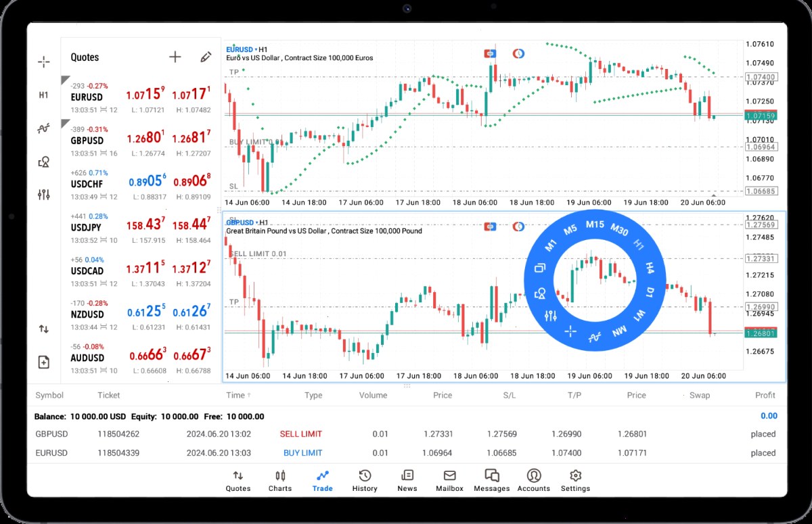812x524 pixels.
Task: Edit quotes list with pencil icon
Action: [206, 57]
